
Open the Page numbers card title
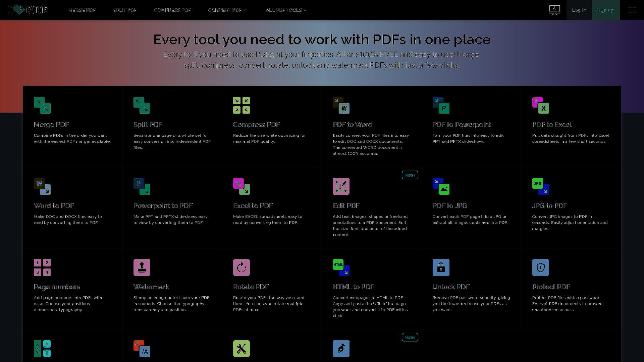(x=57, y=287)
